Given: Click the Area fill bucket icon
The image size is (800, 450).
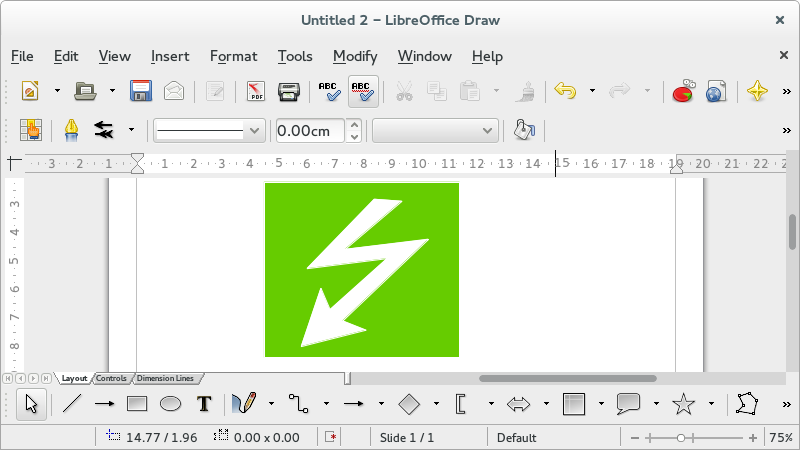Looking at the screenshot, I should pyautogui.click(x=524, y=130).
